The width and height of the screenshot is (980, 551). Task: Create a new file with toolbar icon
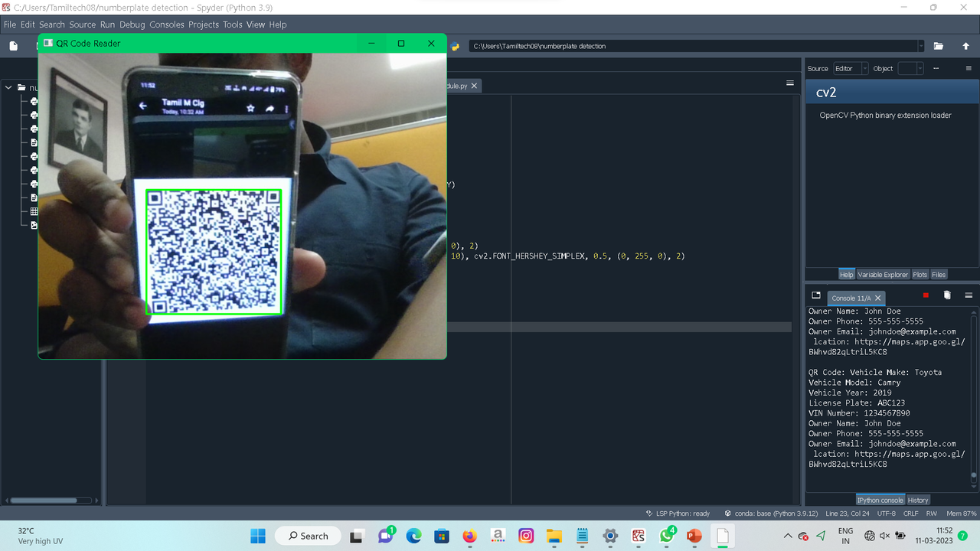click(x=14, y=46)
